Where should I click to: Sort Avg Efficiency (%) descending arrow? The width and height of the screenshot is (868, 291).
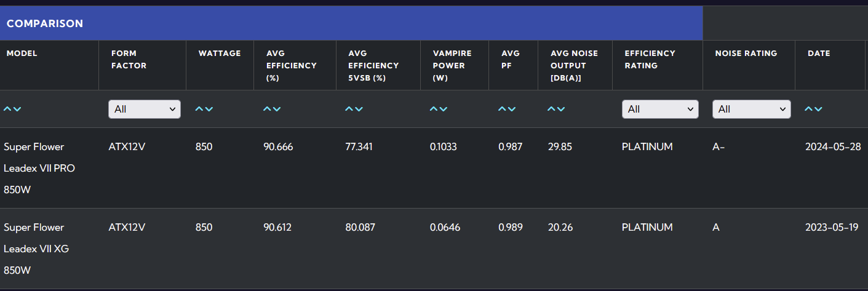click(x=277, y=109)
